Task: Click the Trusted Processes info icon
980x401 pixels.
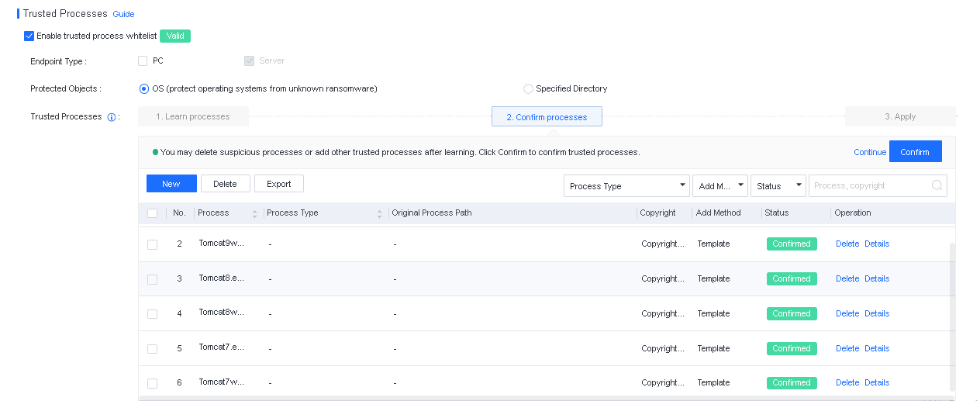Action: click(112, 117)
